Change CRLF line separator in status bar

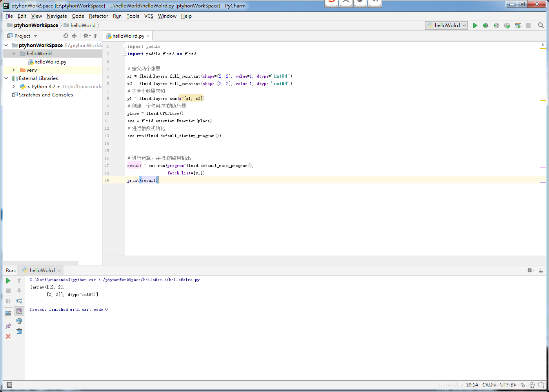(489, 385)
